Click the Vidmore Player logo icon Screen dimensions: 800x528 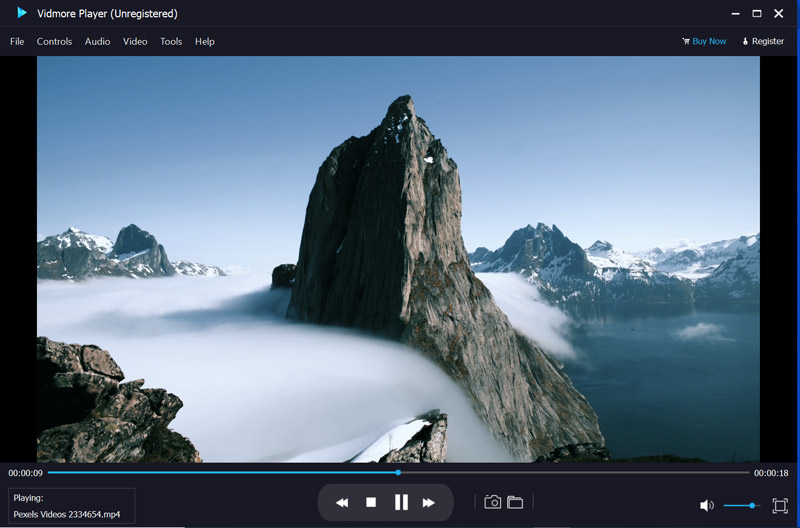pyautogui.click(x=22, y=13)
